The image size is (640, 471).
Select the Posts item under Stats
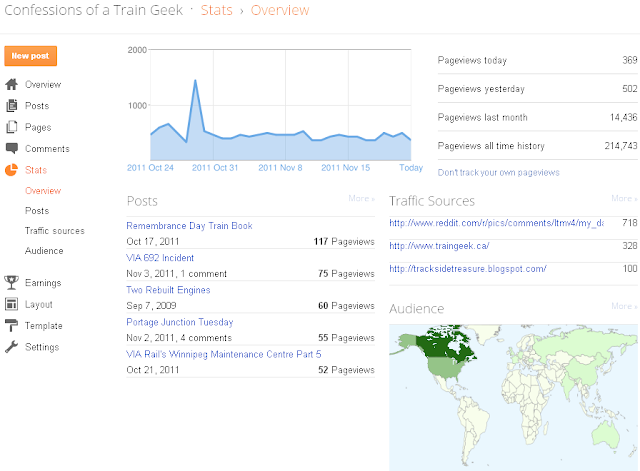pos(37,211)
